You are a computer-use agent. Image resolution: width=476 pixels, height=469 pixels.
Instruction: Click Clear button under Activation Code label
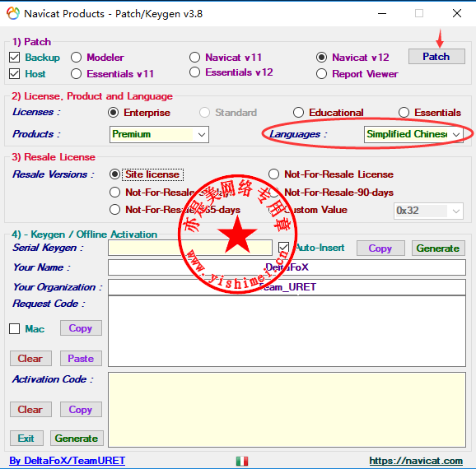(x=30, y=410)
